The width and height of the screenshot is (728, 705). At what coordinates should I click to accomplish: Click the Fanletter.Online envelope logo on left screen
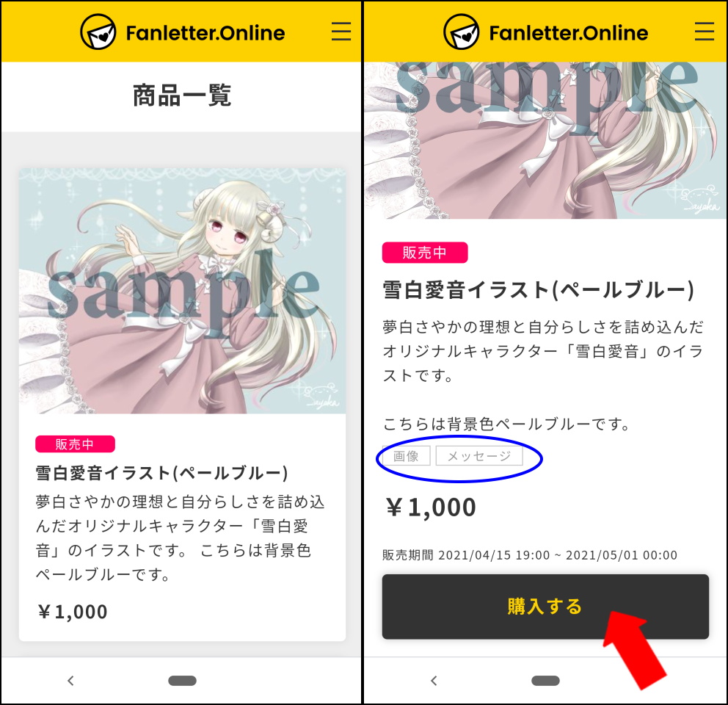click(x=98, y=32)
